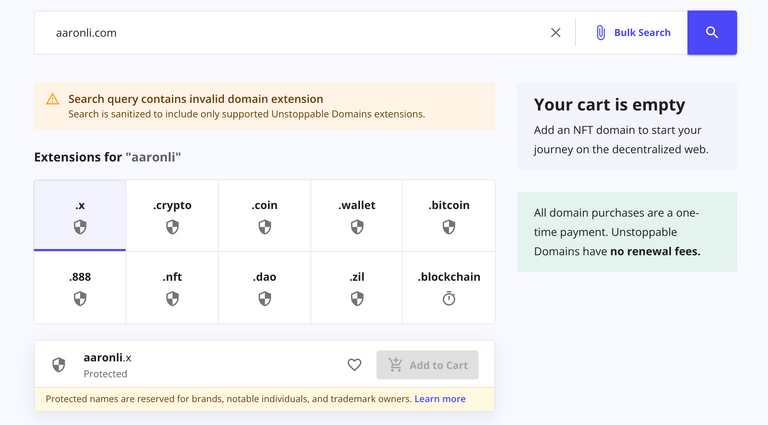Click the shield icon under .dao
This screenshot has height=425, width=768.
click(x=264, y=299)
